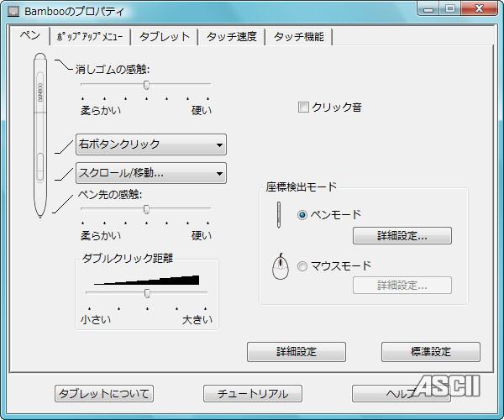The height and width of the screenshot is (420, 504).
Task: Close the Bamboo properties window
Action: (x=479, y=8)
